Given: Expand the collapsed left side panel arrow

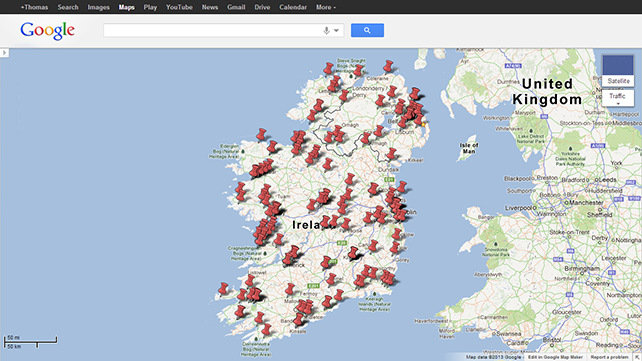Looking at the screenshot, I should [4, 52].
